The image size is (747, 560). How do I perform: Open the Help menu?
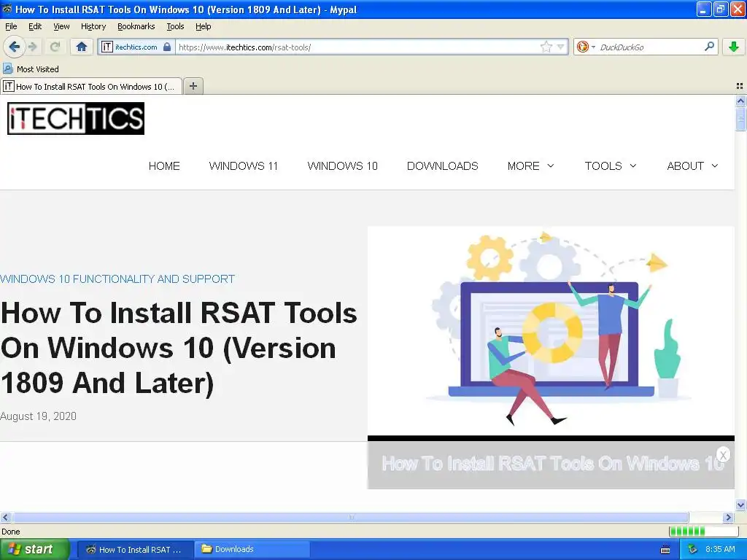[x=204, y=26]
